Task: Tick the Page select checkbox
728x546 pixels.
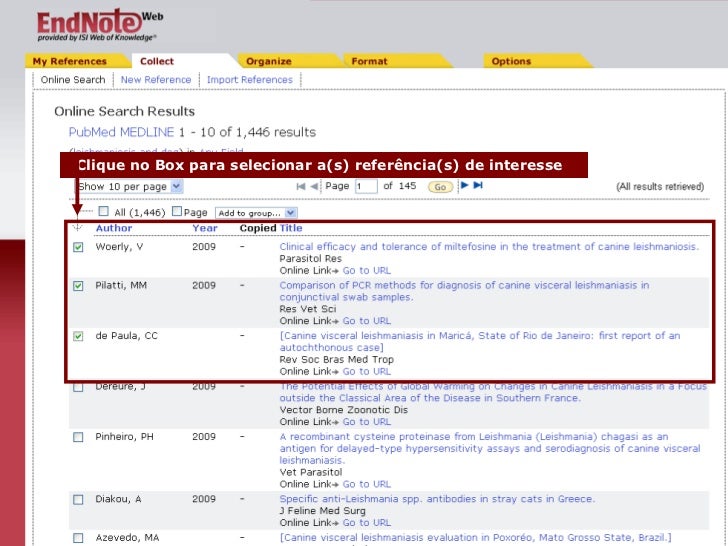Action: [177, 212]
